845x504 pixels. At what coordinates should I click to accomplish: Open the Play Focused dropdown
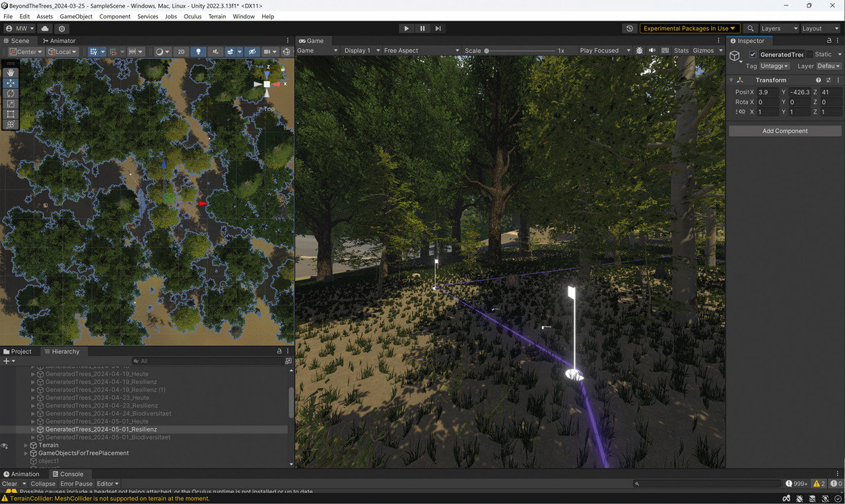(x=603, y=51)
